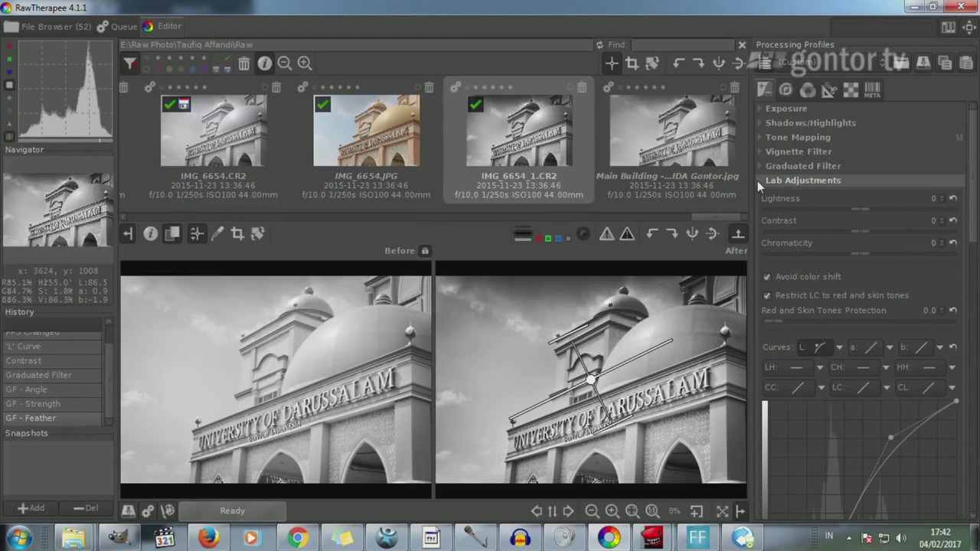Toggle clipped shadows warning indicator

click(x=606, y=234)
